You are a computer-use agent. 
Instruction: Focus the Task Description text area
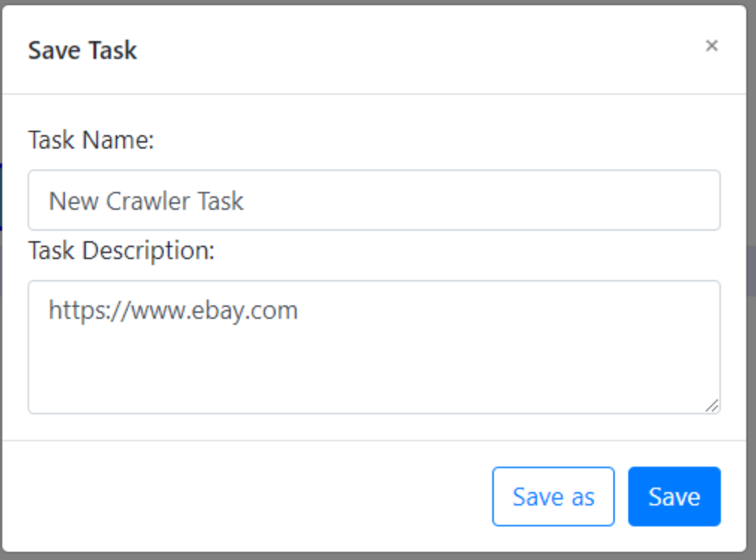374,347
